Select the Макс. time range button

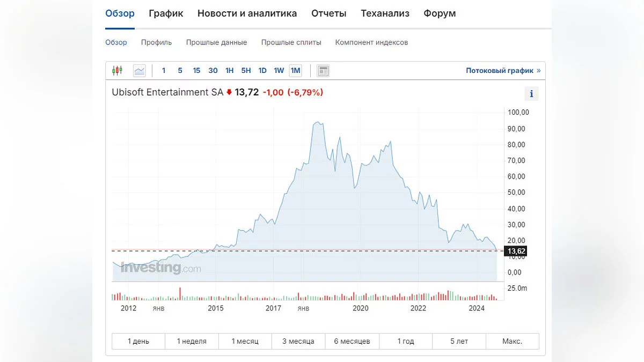coord(512,341)
